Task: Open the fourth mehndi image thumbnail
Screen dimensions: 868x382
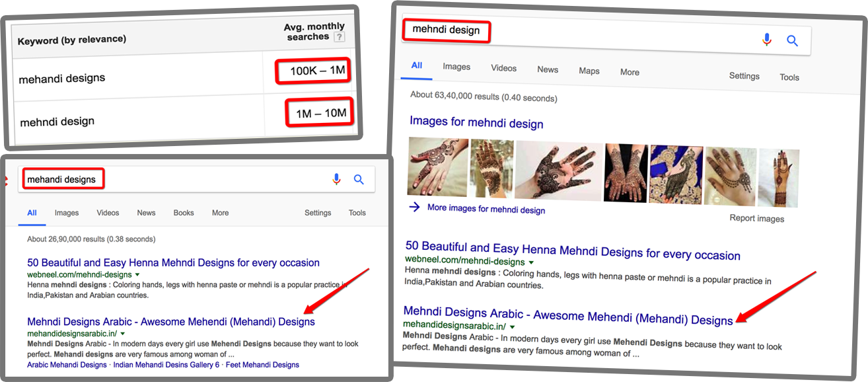Action: pos(626,173)
